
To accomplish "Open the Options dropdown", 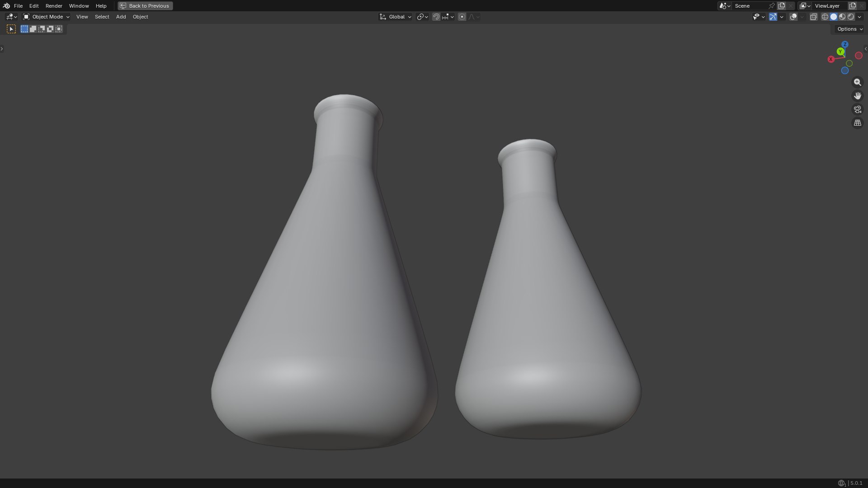I will coord(850,29).
